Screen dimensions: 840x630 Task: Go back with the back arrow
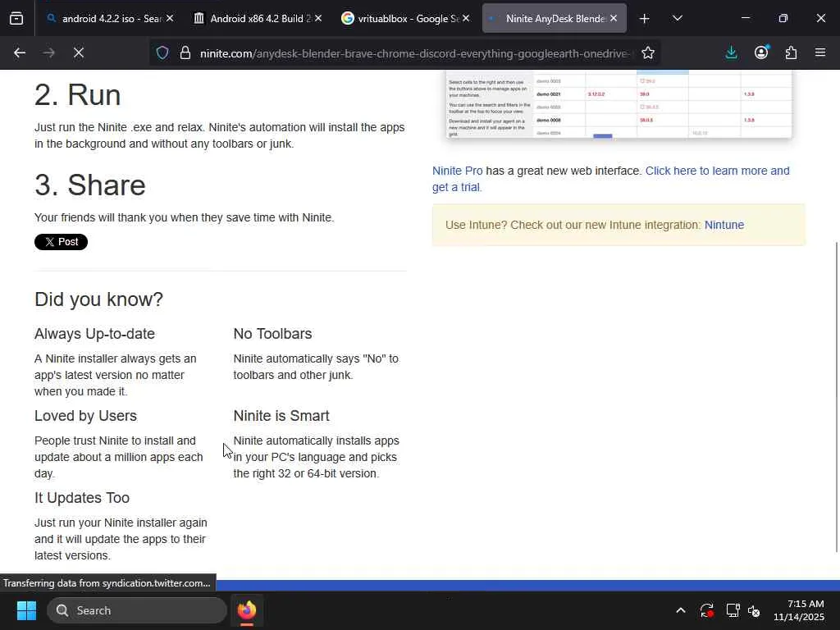[x=20, y=53]
